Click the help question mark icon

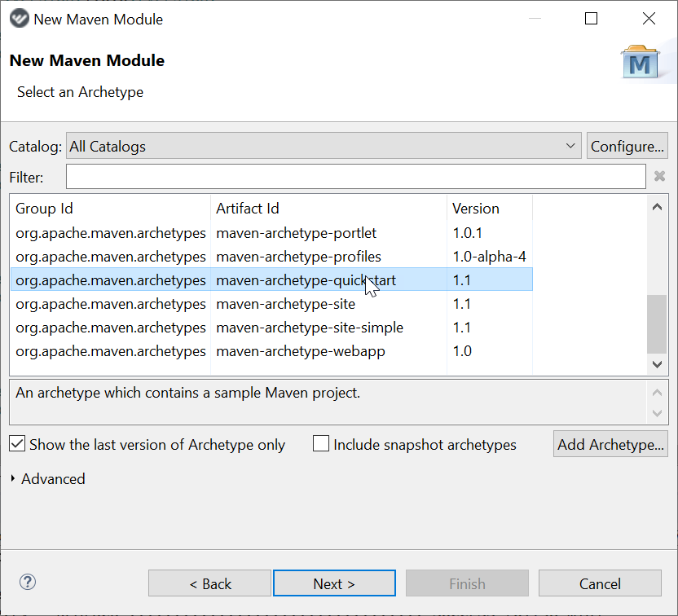pos(28,582)
